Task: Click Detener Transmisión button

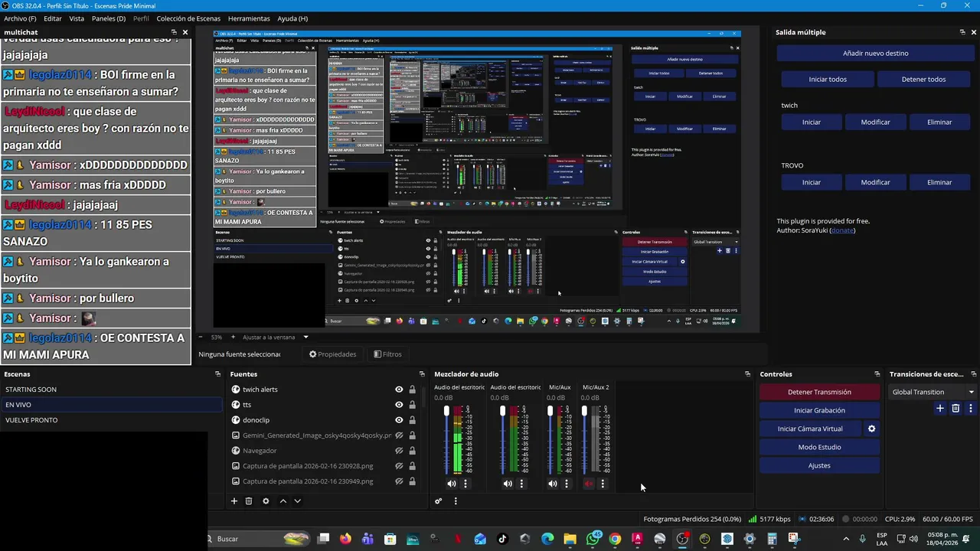Action: (819, 392)
